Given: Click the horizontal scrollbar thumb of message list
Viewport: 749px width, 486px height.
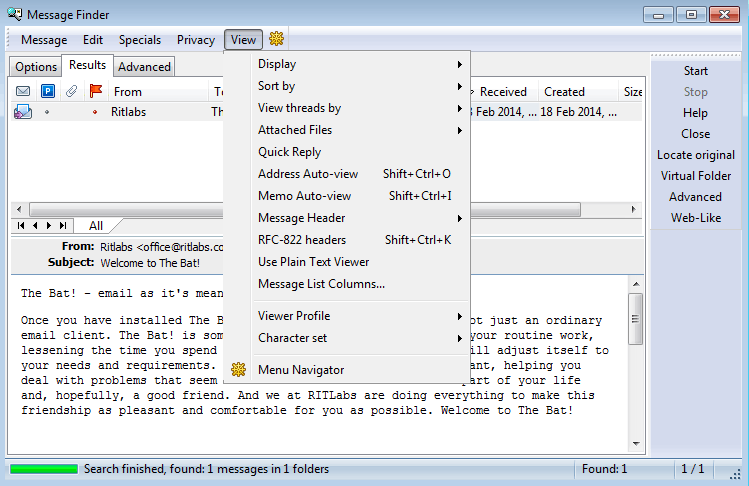Looking at the screenshot, I should point(305,209).
